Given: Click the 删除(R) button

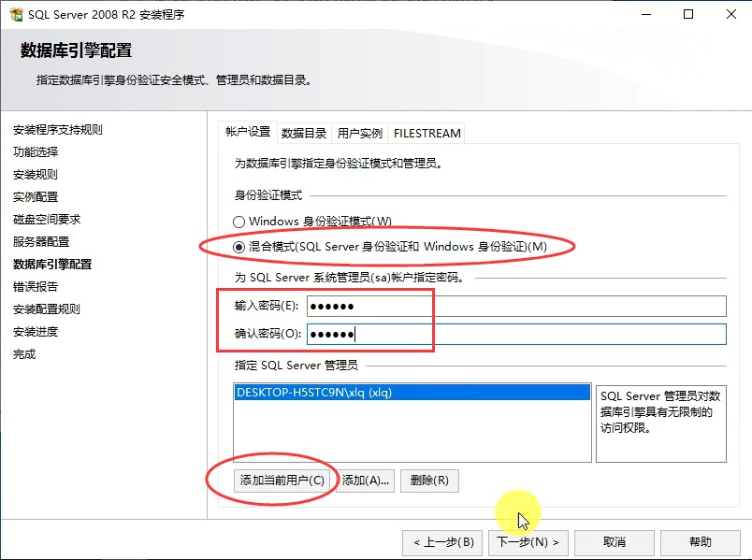Looking at the screenshot, I should tap(429, 481).
